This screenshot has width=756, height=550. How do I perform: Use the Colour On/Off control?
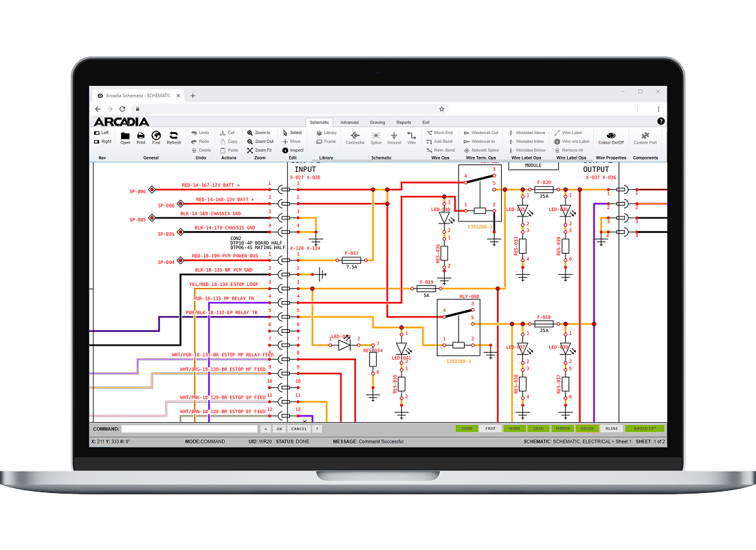tap(611, 137)
